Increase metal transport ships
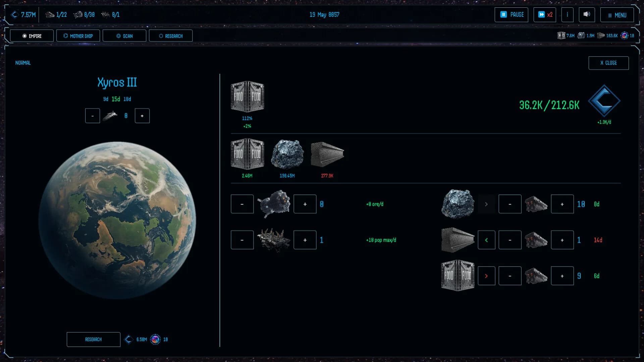 [x=562, y=240]
